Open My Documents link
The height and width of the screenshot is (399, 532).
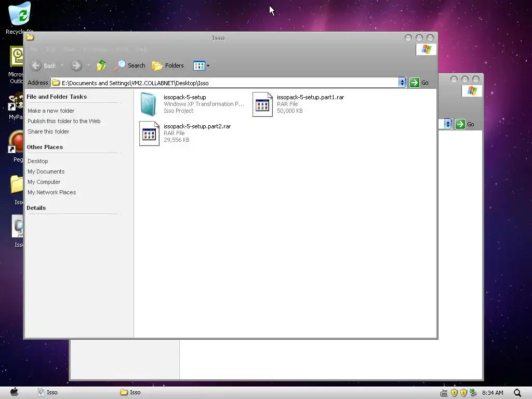pyautogui.click(x=46, y=171)
